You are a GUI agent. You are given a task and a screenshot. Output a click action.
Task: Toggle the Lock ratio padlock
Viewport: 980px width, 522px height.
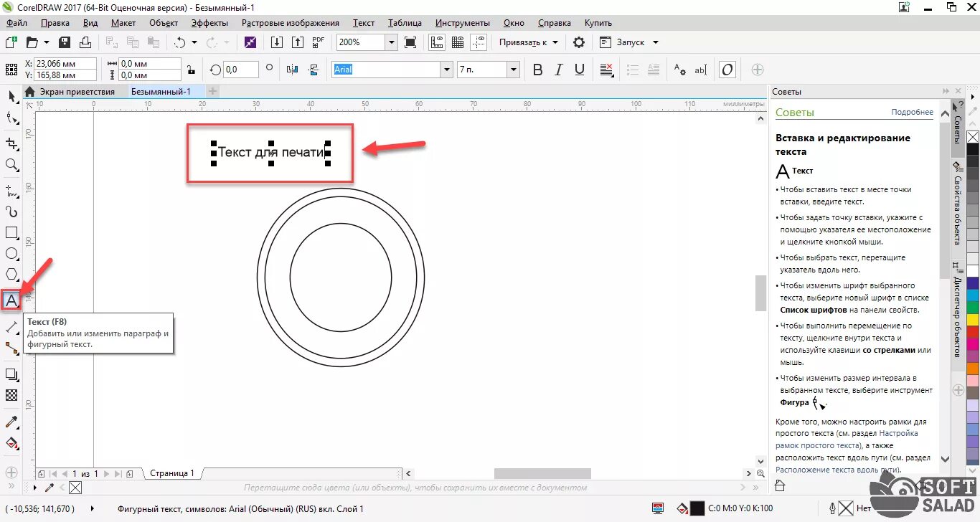[x=190, y=70]
